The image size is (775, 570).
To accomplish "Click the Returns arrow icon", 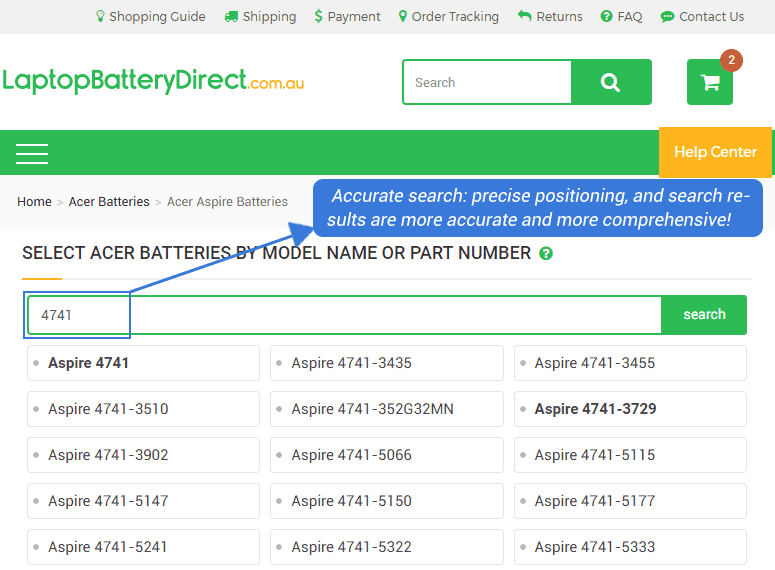I will [524, 16].
